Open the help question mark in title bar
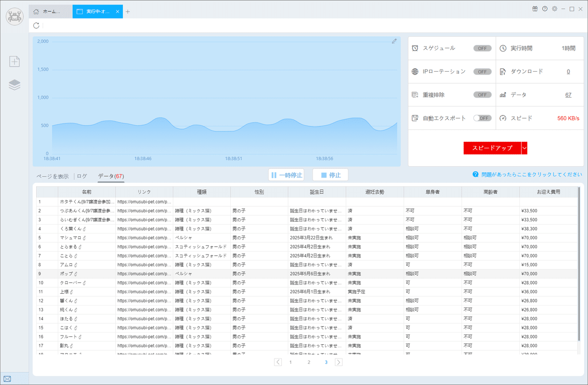Image resolution: width=588 pixels, height=385 pixels. [x=545, y=9]
